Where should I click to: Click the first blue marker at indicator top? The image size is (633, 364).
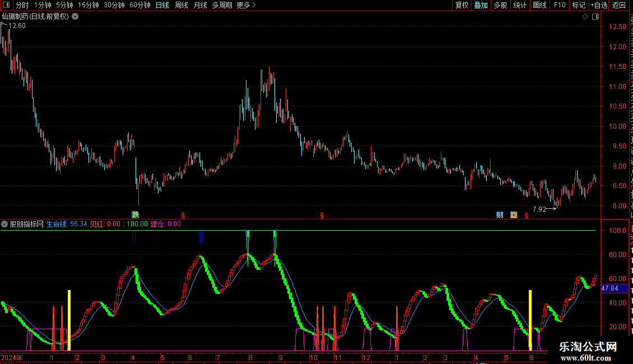134,236
